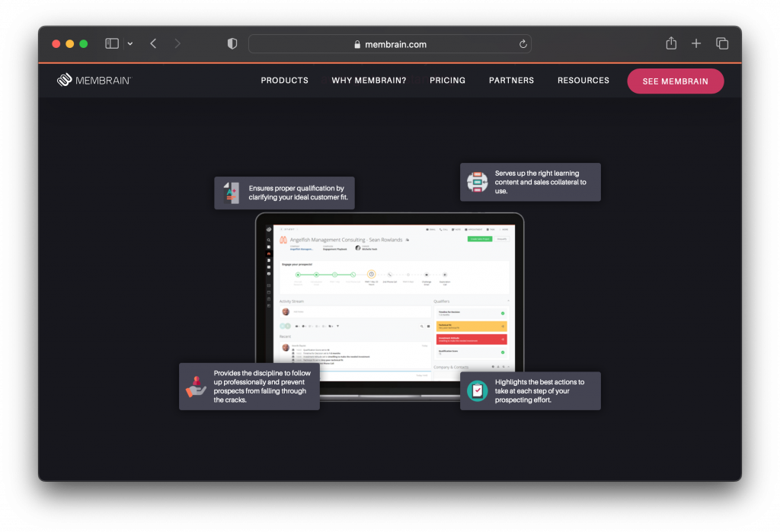Image resolution: width=780 pixels, height=532 pixels.
Task: Click the "Provides the discipline to follow up" text
Action: [262, 387]
